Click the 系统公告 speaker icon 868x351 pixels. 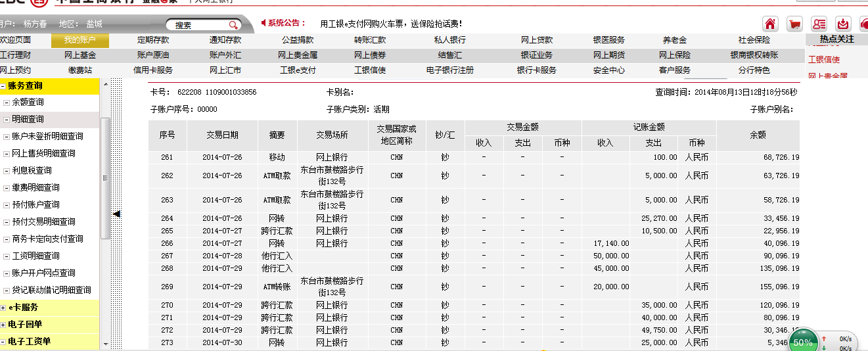point(264,23)
